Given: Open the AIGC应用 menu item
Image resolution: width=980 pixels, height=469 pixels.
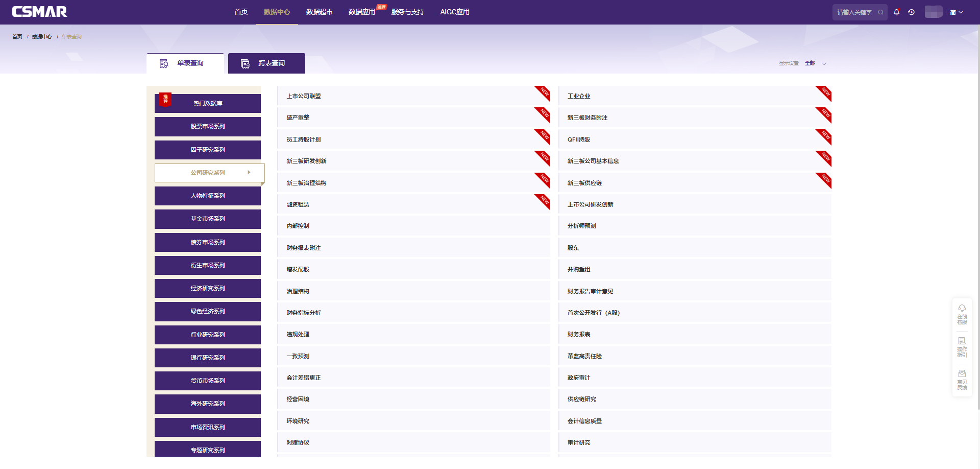Looking at the screenshot, I should click(454, 12).
